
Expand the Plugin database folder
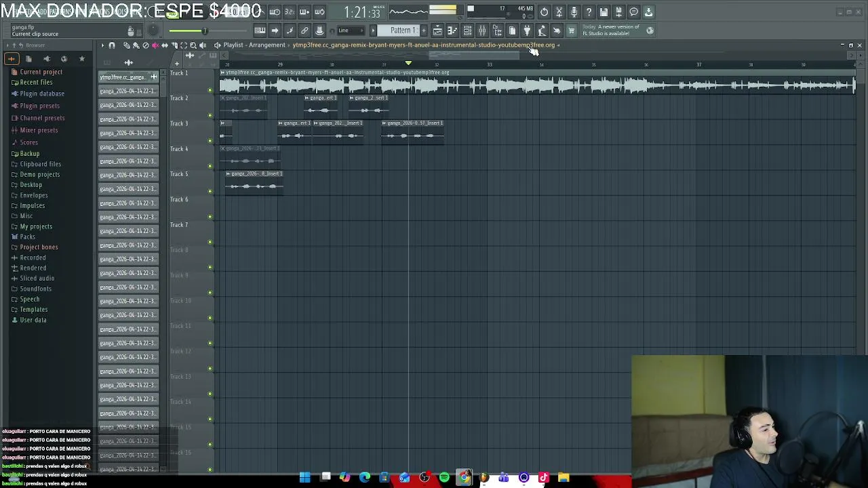click(42, 94)
